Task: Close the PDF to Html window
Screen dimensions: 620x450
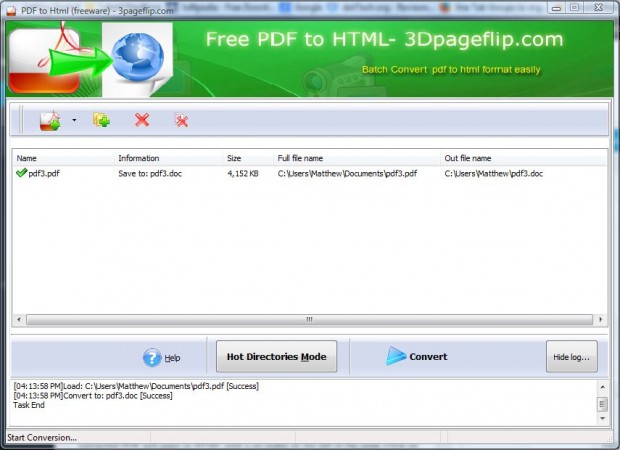Action: (x=599, y=8)
